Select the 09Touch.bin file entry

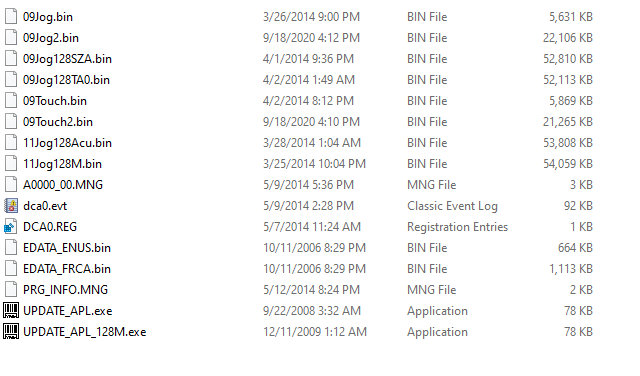click(x=55, y=101)
